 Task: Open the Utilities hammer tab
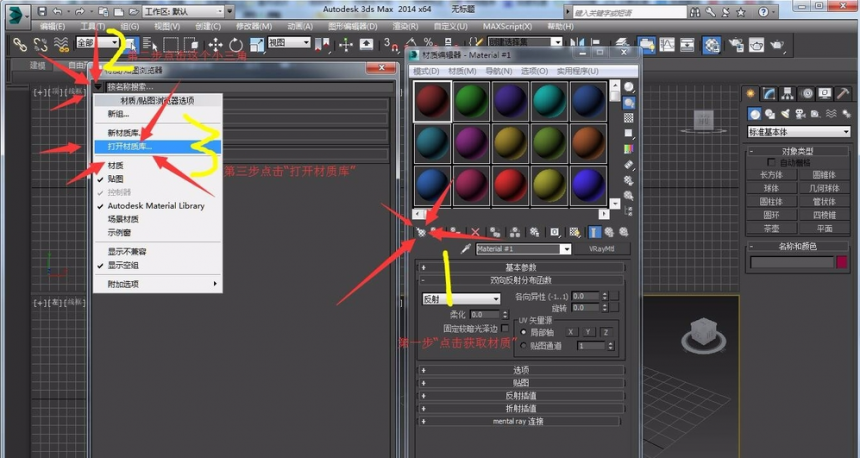tap(844, 94)
